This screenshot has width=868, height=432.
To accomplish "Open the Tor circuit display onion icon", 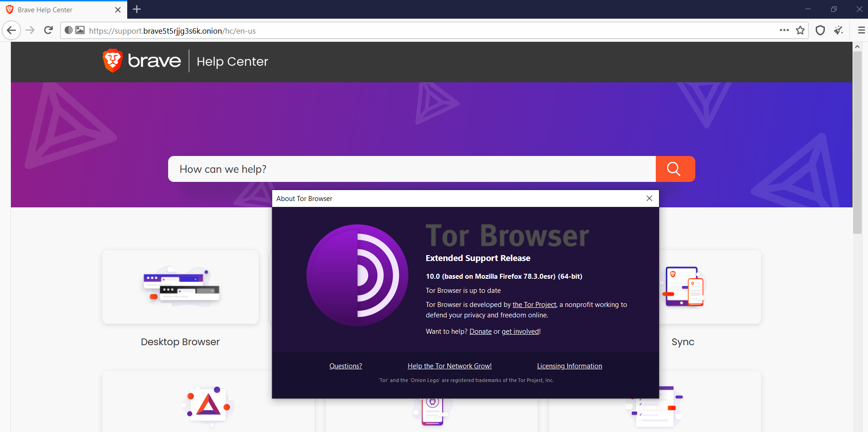I will [68, 30].
